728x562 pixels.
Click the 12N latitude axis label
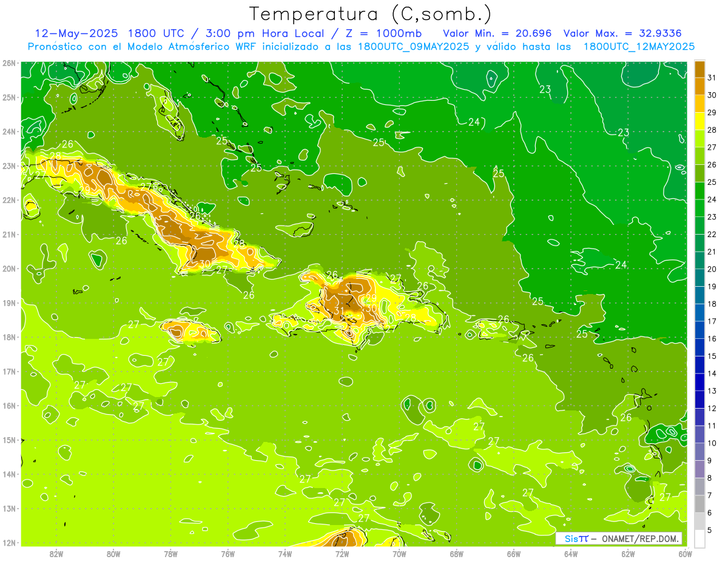(8, 543)
